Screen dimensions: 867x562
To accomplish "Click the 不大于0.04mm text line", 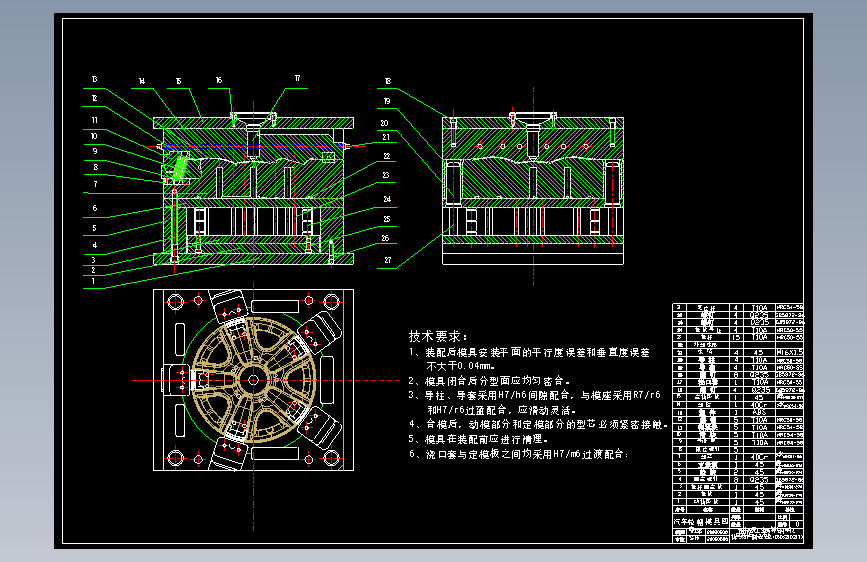I will (x=460, y=366).
